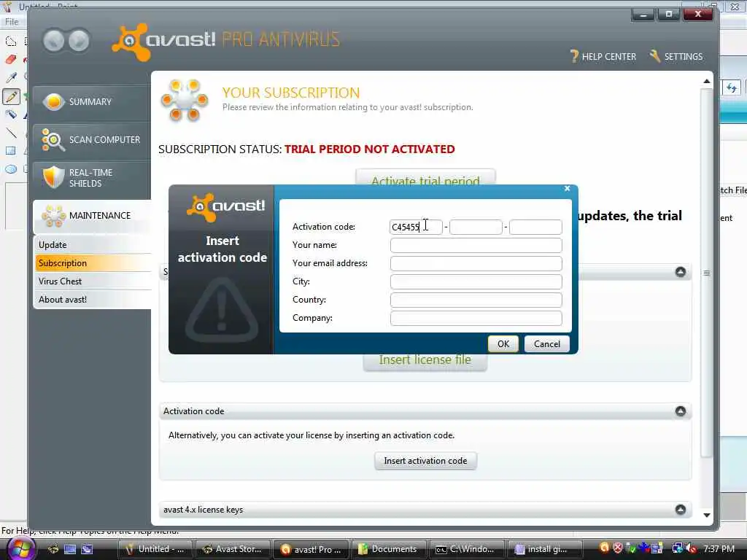Open Virus Chest
The image size is (747, 560).
click(x=93, y=281)
